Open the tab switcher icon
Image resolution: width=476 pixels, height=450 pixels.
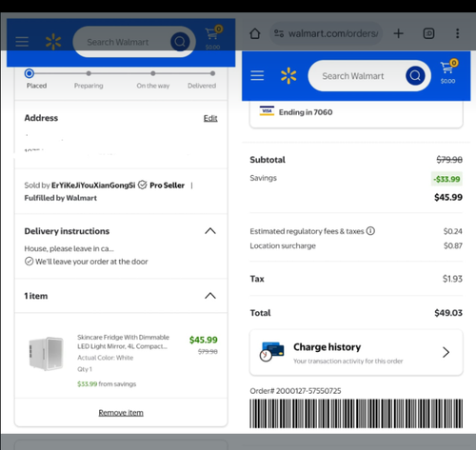(x=428, y=33)
